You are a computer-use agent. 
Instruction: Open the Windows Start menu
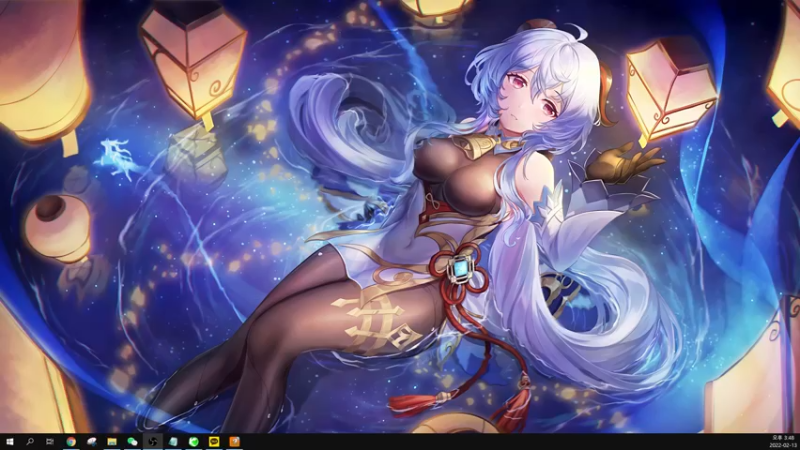click(x=10, y=442)
